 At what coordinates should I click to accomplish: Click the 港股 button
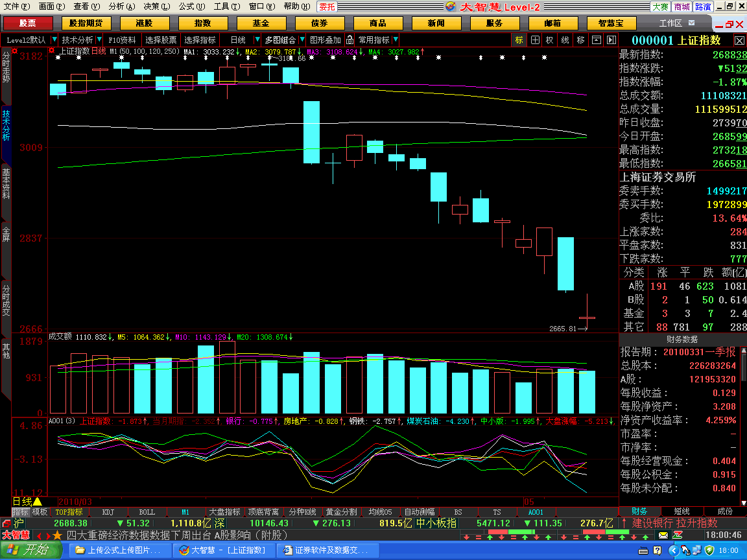(145, 23)
